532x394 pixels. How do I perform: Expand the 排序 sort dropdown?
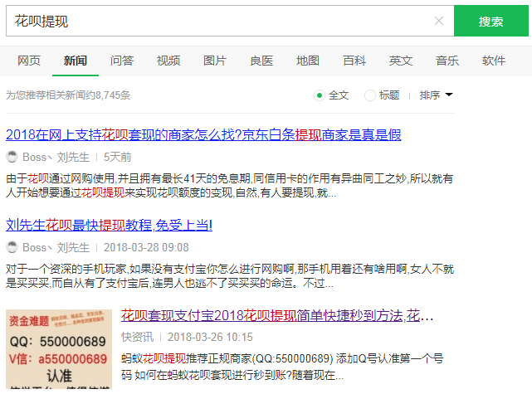[x=436, y=95]
